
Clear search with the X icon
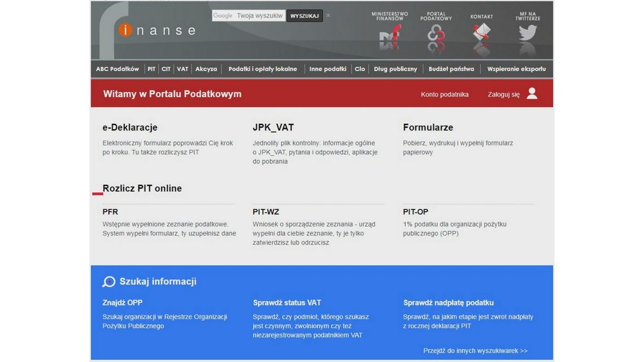[x=328, y=16]
